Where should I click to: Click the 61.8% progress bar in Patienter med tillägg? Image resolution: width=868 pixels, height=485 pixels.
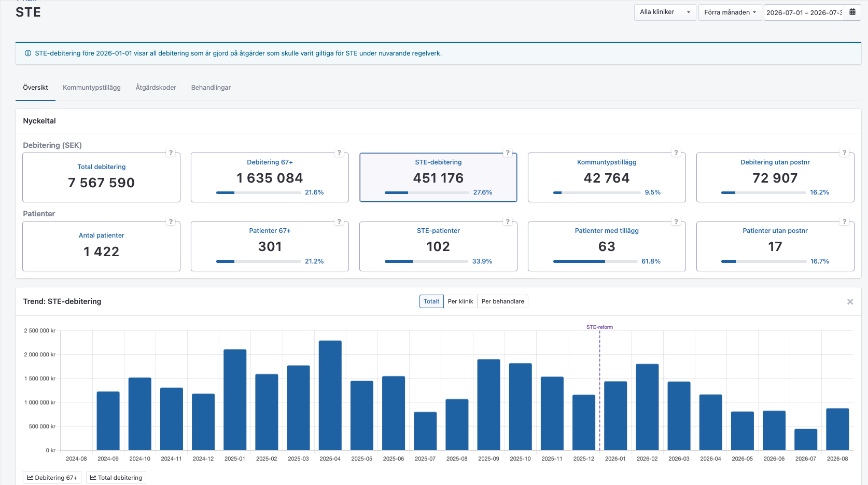coord(595,261)
